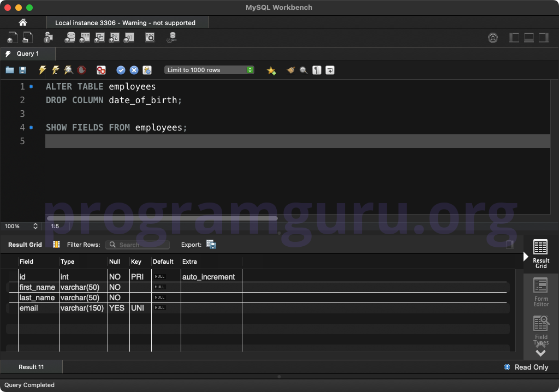Open find panel magnifier icon in editor
559x392 pixels.
(304, 70)
